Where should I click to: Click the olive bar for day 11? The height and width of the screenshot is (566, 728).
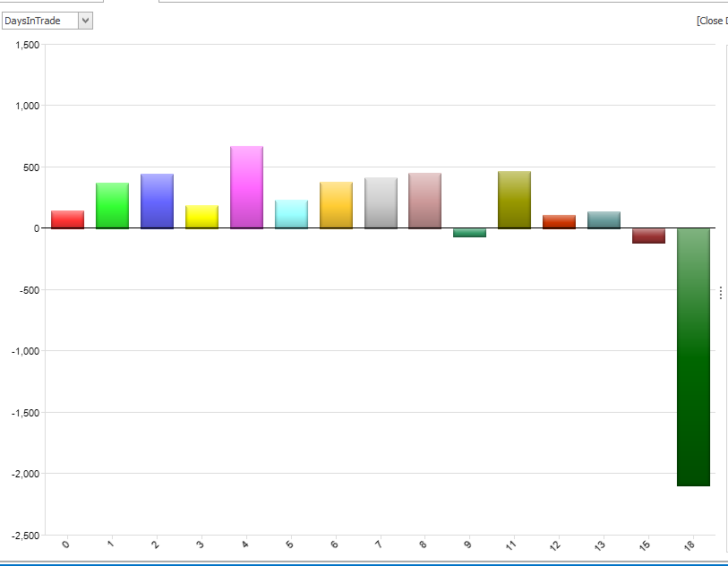point(514,200)
